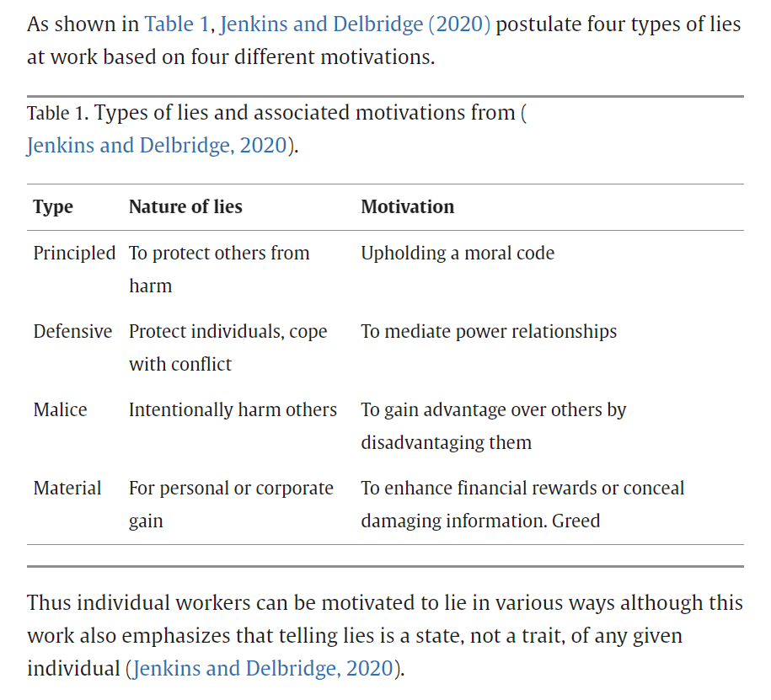Screen dimensions: 771x700
Task: Open the Table 1 link in intro sentence
Action: 179,23
